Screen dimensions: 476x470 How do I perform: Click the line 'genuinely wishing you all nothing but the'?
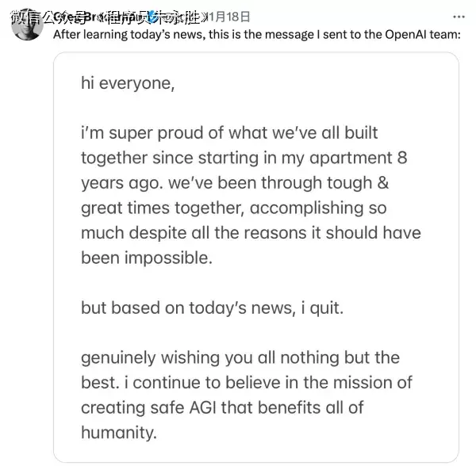pos(240,357)
